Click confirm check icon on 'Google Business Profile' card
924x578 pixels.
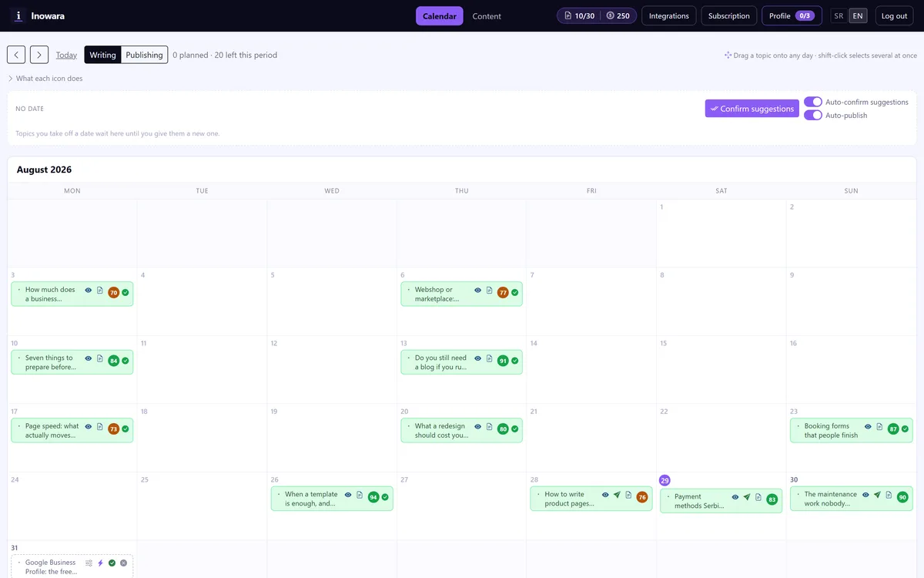pyautogui.click(x=112, y=563)
